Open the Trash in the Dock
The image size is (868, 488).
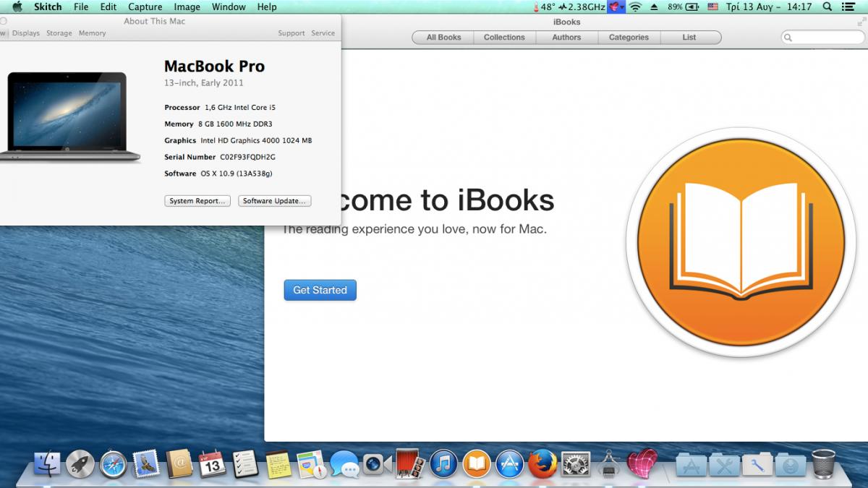click(x=823, y=464)
